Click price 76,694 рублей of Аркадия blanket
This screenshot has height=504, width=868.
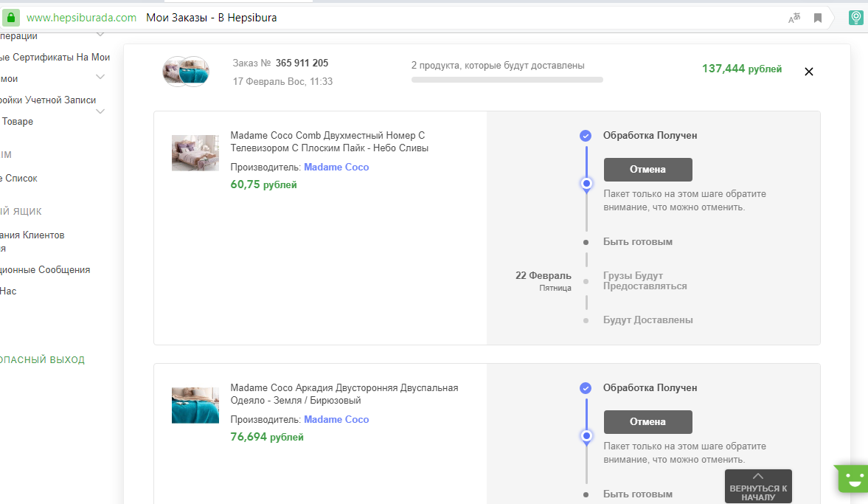pyautogui.click(x=267, y=437)
